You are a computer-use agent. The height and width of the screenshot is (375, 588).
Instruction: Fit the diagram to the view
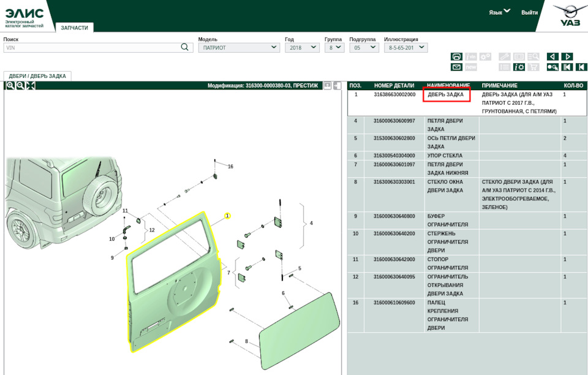coord(31,86)
